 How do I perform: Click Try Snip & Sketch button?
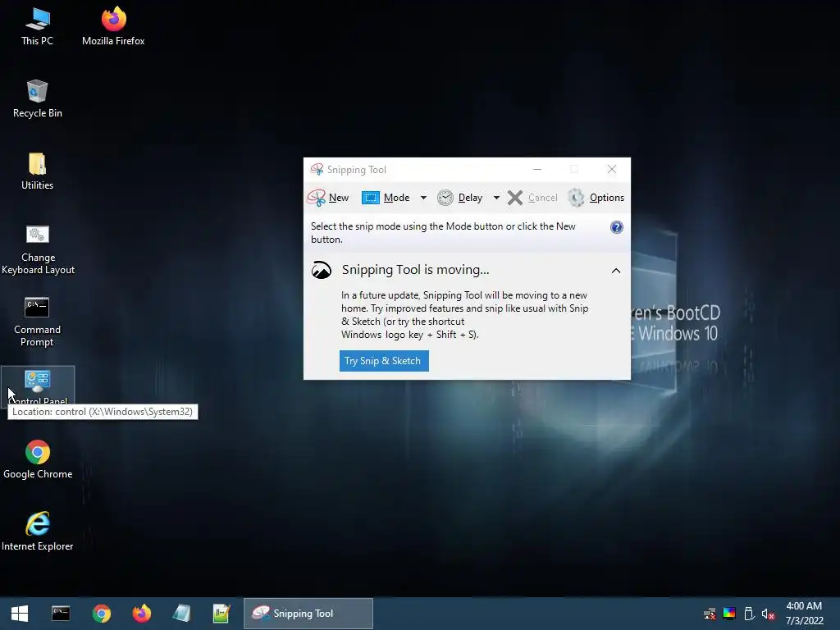pyautogui.click(x=384, y=361)
